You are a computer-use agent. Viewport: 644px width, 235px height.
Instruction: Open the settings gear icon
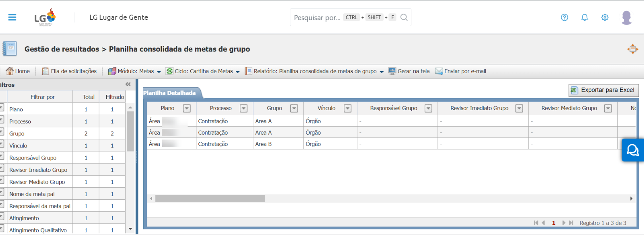pyautogui.click(x=605, y=17)
